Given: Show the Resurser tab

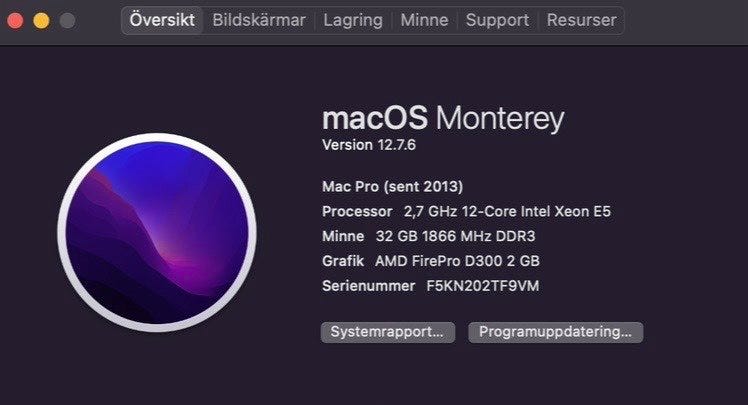Looking at the screenshot, I should click(x=582, y=20).
